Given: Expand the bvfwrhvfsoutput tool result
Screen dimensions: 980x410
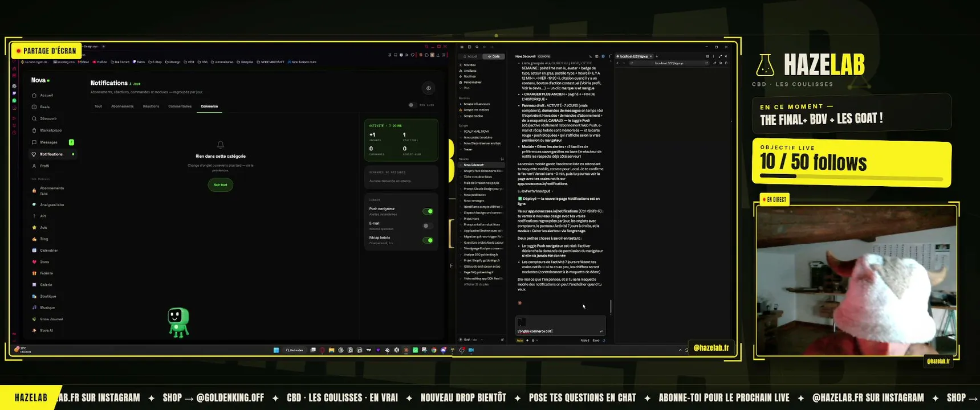Looking at the screenshot, I should (x=535, y=191).
